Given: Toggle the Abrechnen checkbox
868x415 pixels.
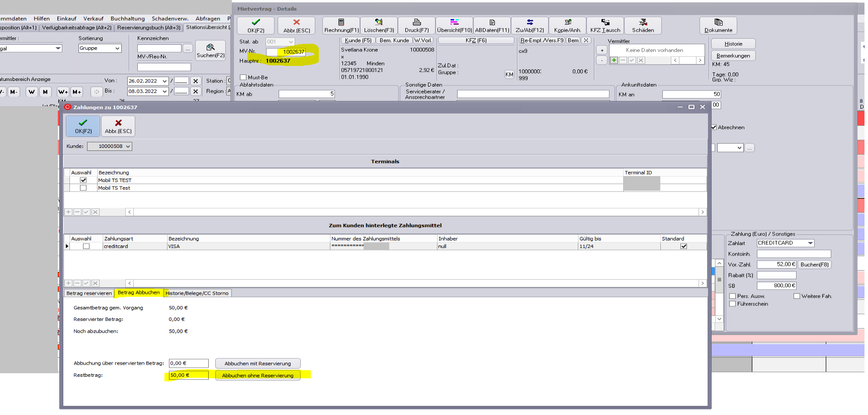Looking at the screenshot, I should coord(714,127).
